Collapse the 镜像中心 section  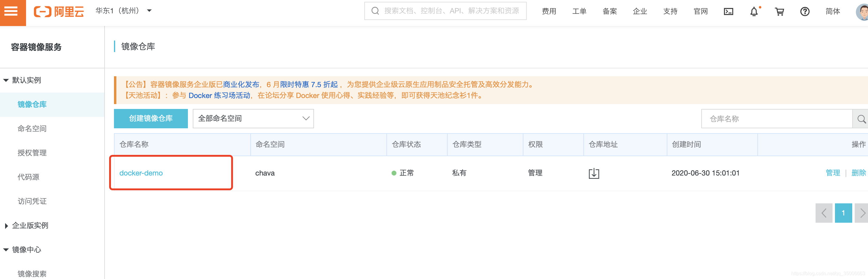point(22,250)
